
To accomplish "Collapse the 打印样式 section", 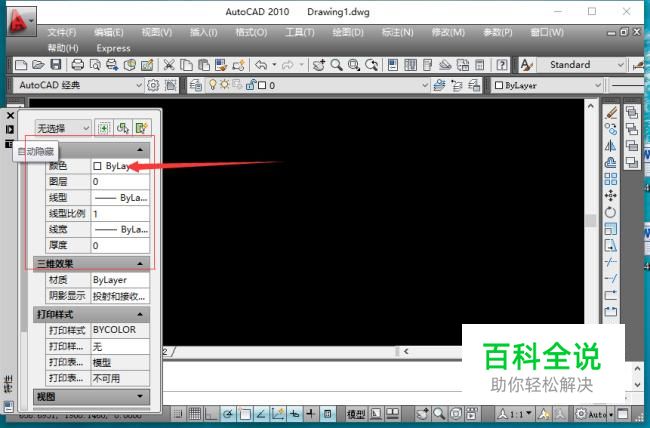I will (140, 314).
